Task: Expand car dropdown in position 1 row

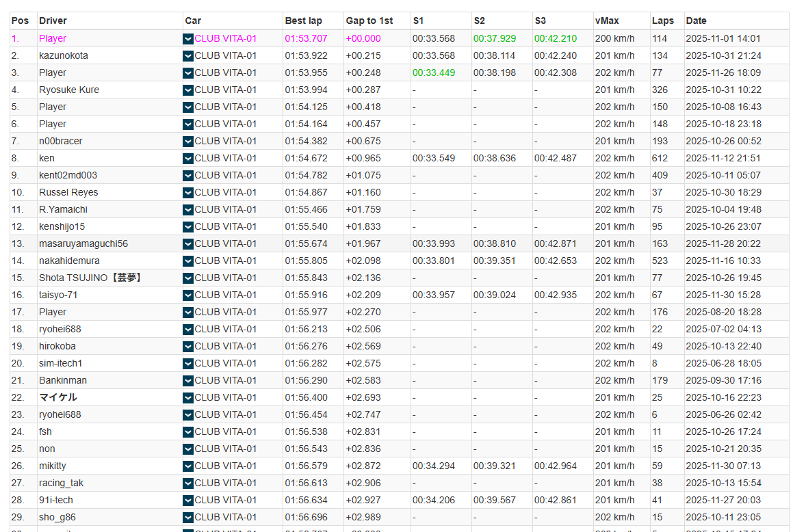Action: (x=188, y=39)
